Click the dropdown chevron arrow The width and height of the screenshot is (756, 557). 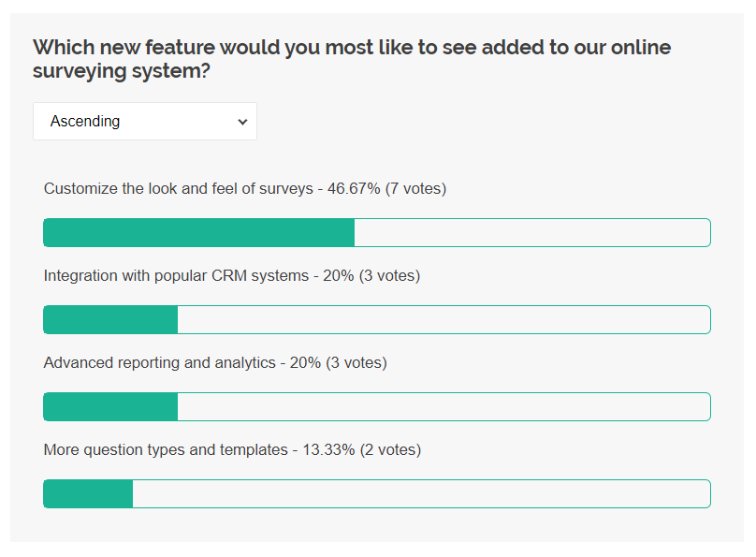click(241, 121)
